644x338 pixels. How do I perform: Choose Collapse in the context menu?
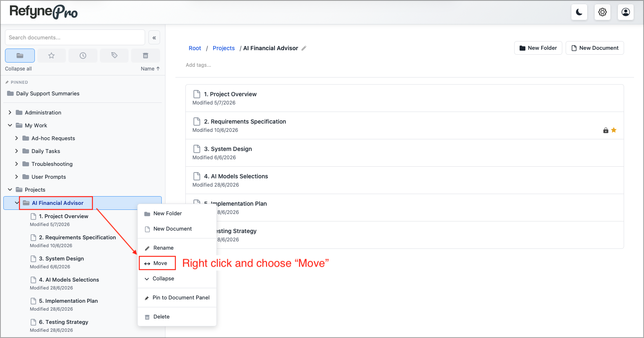(177, 279)
